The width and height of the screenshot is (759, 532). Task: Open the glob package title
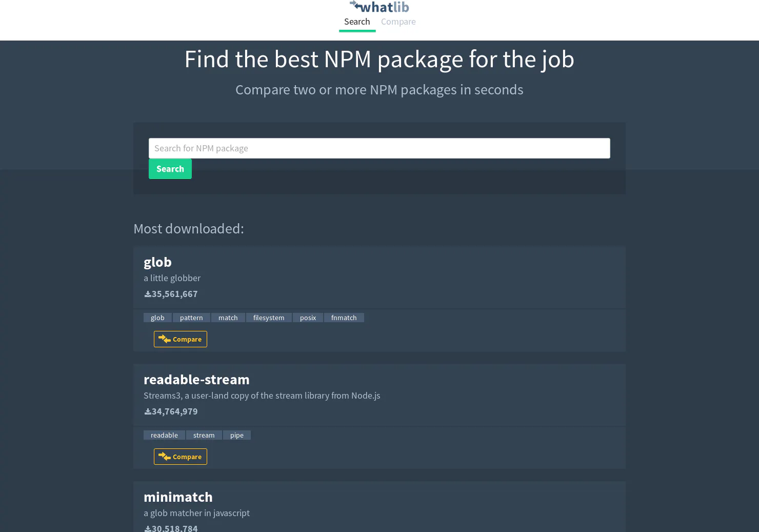[x=157, y=262]
